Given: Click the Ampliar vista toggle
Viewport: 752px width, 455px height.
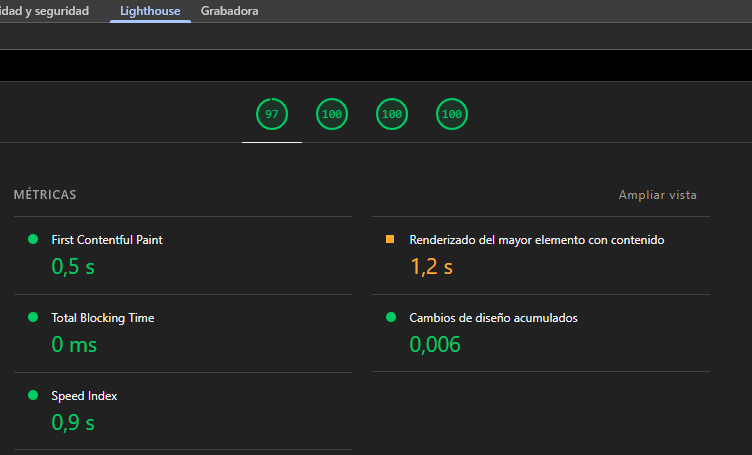Looking at the screenshot, I should [x=657, y=195].
